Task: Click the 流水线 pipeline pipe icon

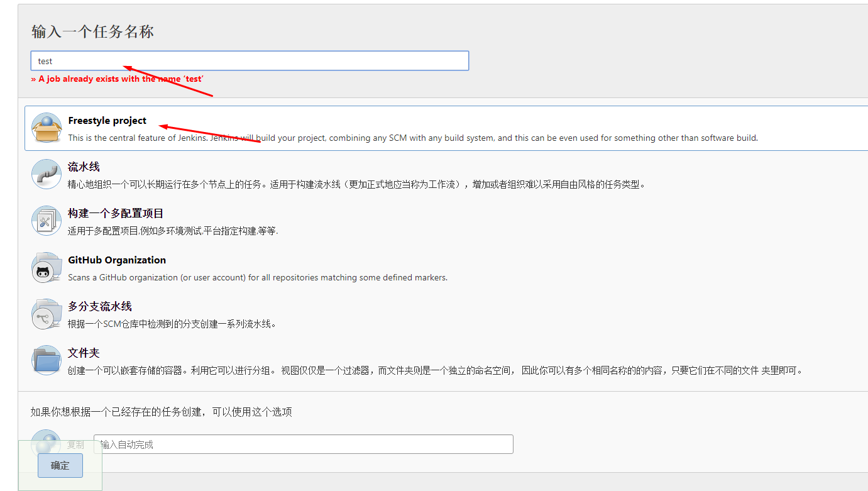Action: point(47,174)
